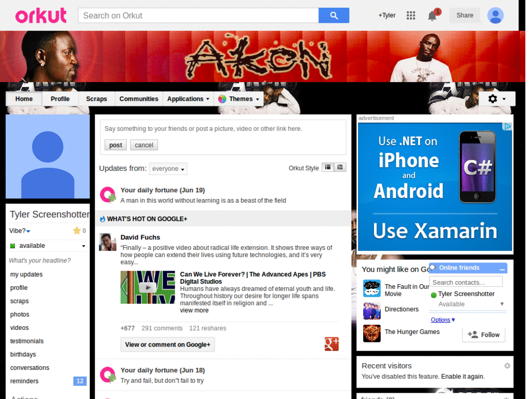Focus the status update text box
The image size is (532, 399).
[223, 129]
